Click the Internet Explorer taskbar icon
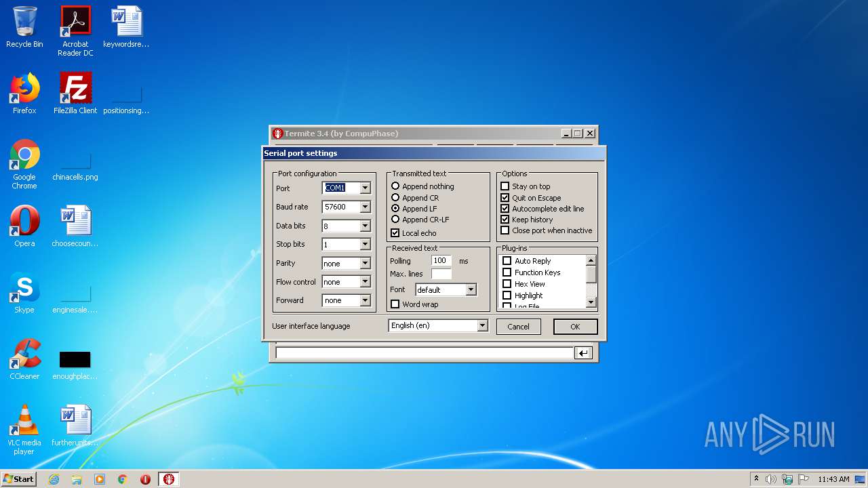The width and height of the screenshot is (868, 488). (54, 479)
